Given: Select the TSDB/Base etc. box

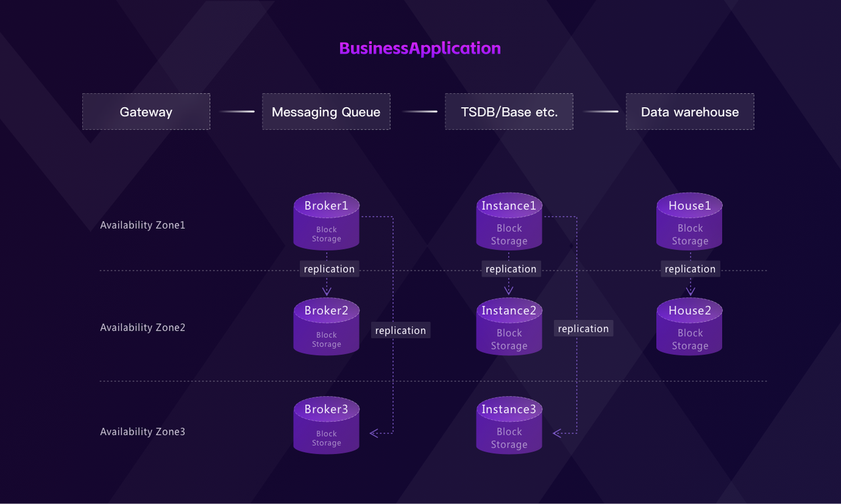Looking at the screenshot, I should coord(509,112).
